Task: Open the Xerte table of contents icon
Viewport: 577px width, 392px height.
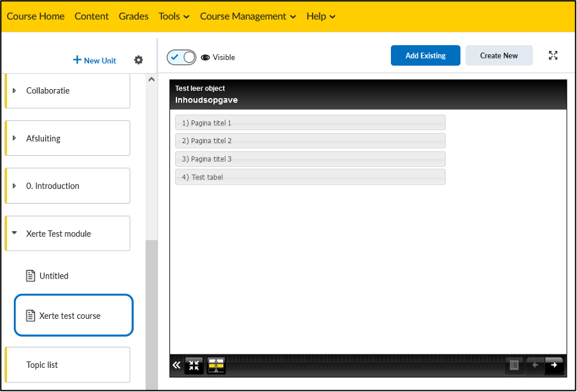Action: tap(514, 365)
